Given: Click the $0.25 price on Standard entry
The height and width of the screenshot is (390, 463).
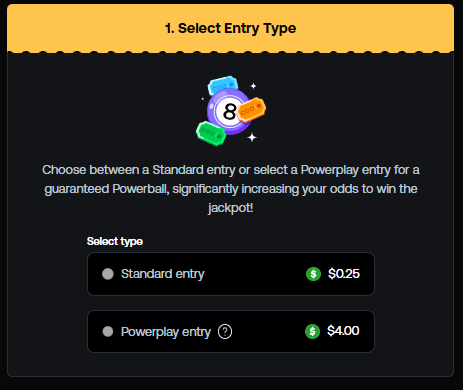Looking at the screenshot, I should [344, 274].
